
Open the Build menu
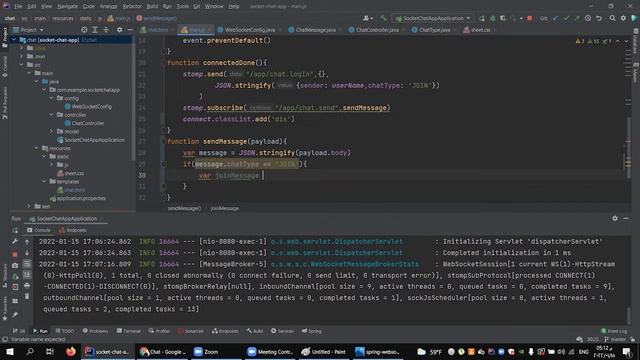152,6
